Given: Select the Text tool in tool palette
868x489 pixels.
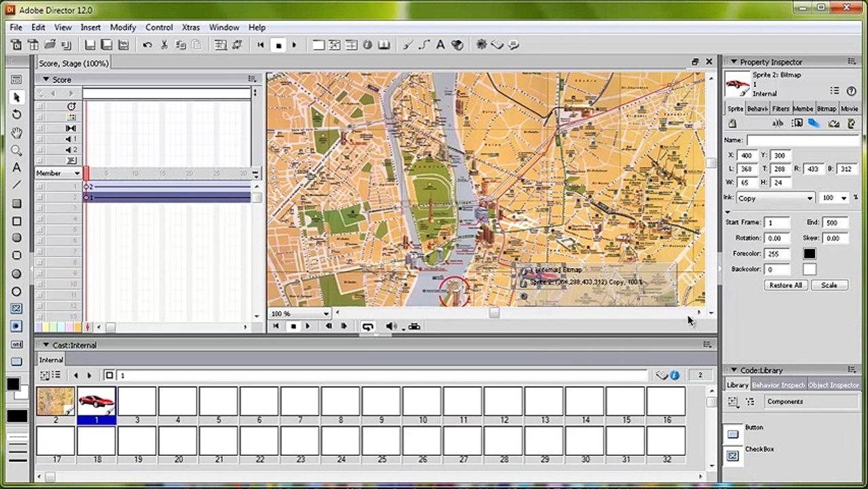Looking at the screenshot, I should [17, 168].
